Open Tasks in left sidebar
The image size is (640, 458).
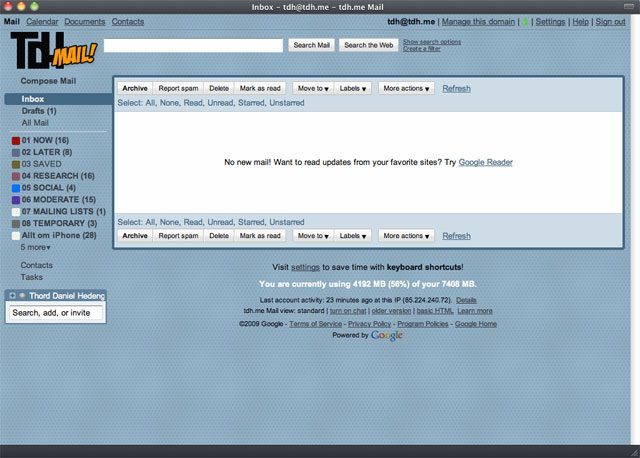pos(31,277)
